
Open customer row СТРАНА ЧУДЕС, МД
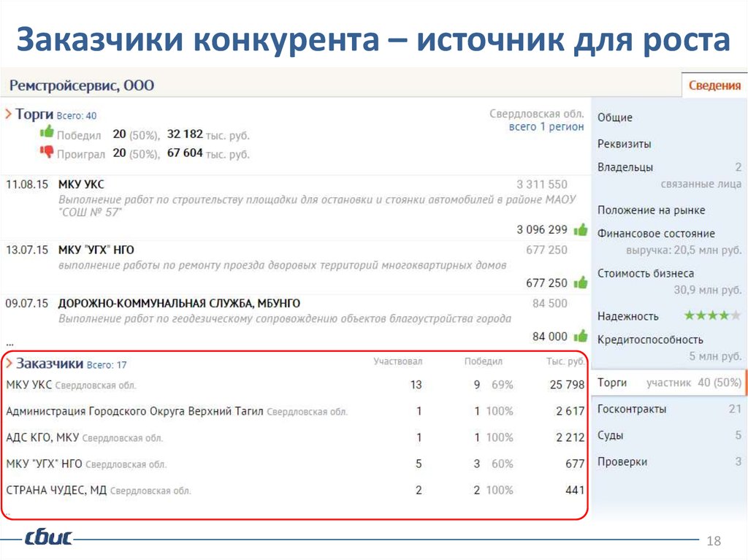pos(295,489)
